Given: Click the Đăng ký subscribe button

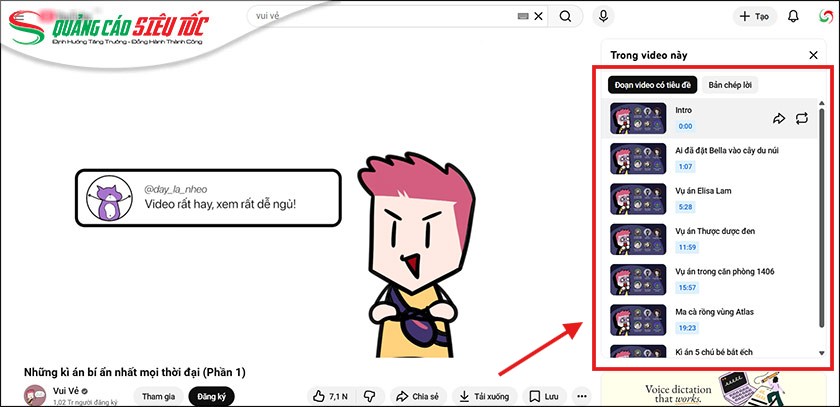Looking at the screenshot, I should (x=211, y=396).
